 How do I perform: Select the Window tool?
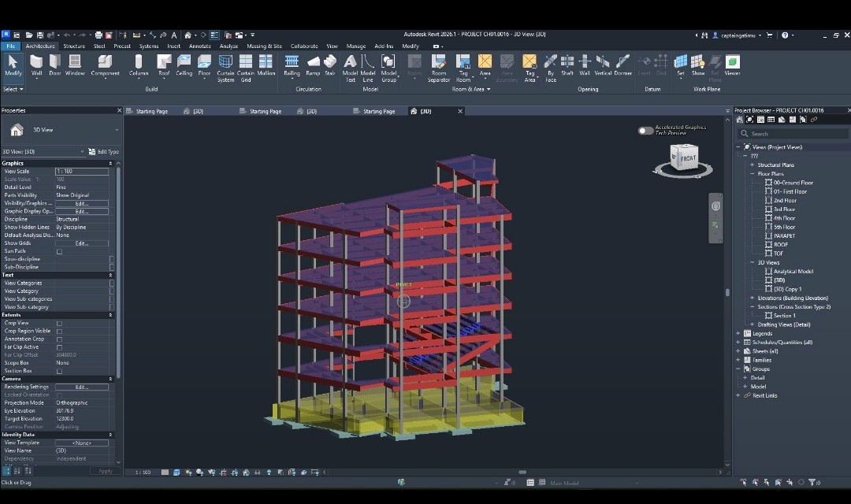point(75,65)
